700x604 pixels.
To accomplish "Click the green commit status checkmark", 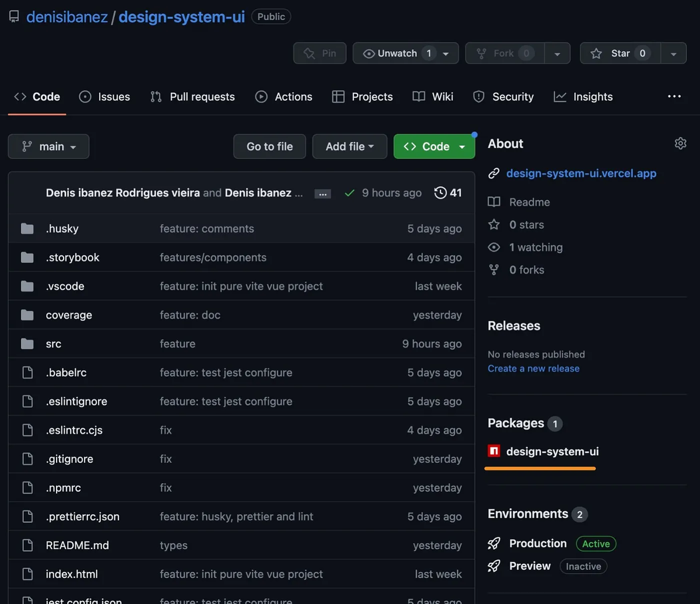I will [x=349, y=193].
